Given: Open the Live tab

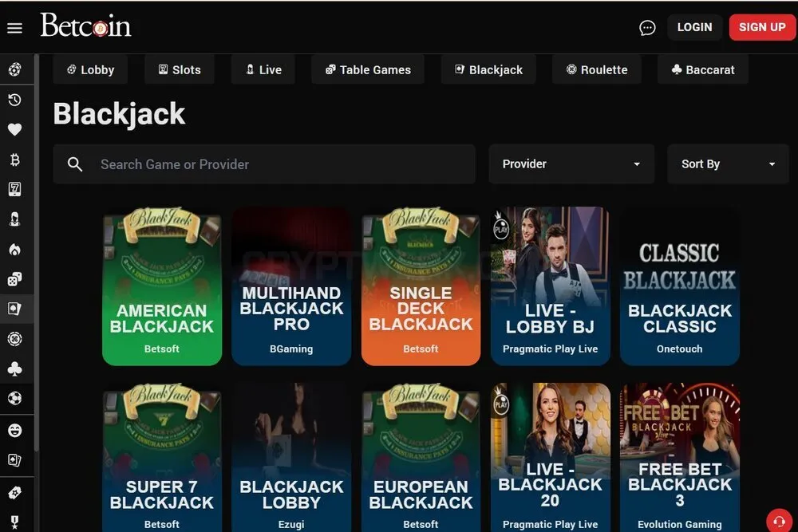Looking at the screenshot, I should pyautogui.click(x=263, y=69).
